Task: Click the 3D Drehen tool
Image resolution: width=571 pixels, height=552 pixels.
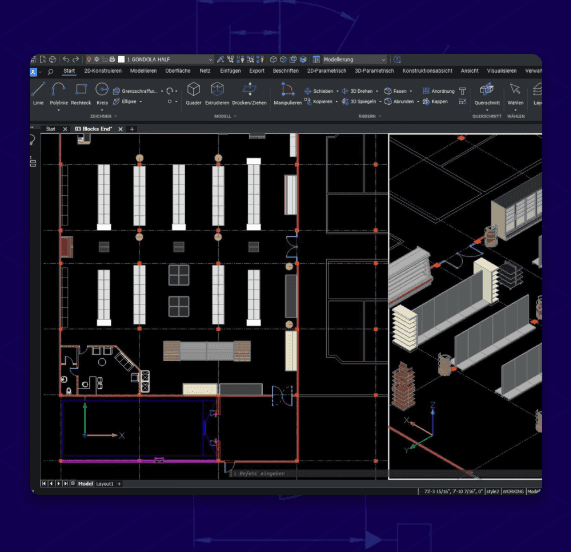Action: point(357,91)
